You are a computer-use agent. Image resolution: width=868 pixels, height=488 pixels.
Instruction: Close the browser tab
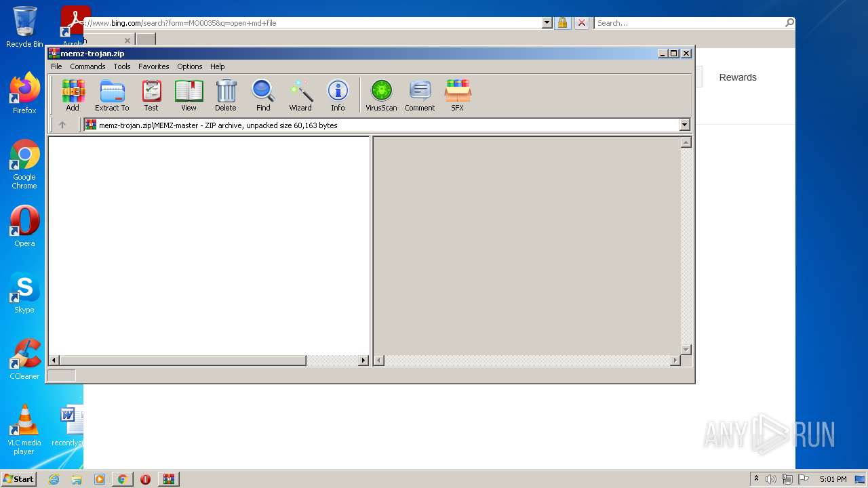[x=127, y=40]
